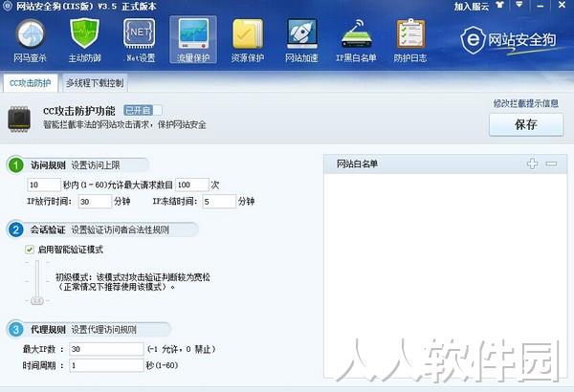This screenshot has height=392, width=574.
Task: Open the 网马查杀 scan module
Action: coord(30,40)
